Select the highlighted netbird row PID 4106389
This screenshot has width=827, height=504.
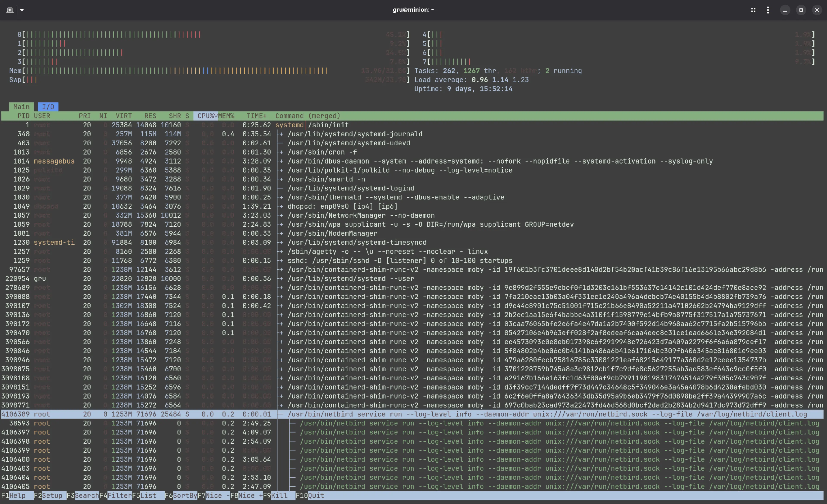click(412, 414)
